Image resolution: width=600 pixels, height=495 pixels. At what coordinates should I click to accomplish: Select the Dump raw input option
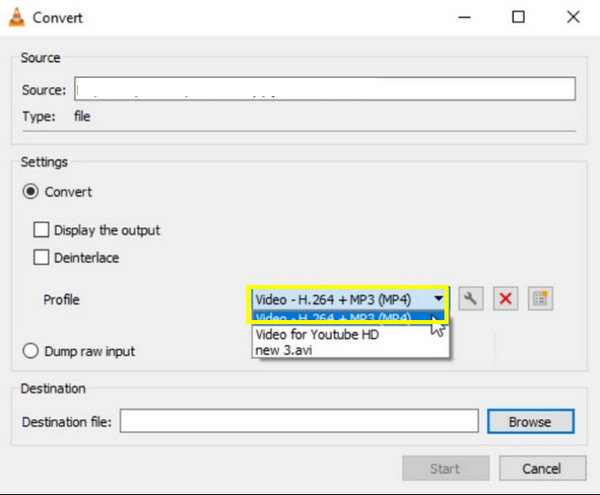click(x=31, y=351)
